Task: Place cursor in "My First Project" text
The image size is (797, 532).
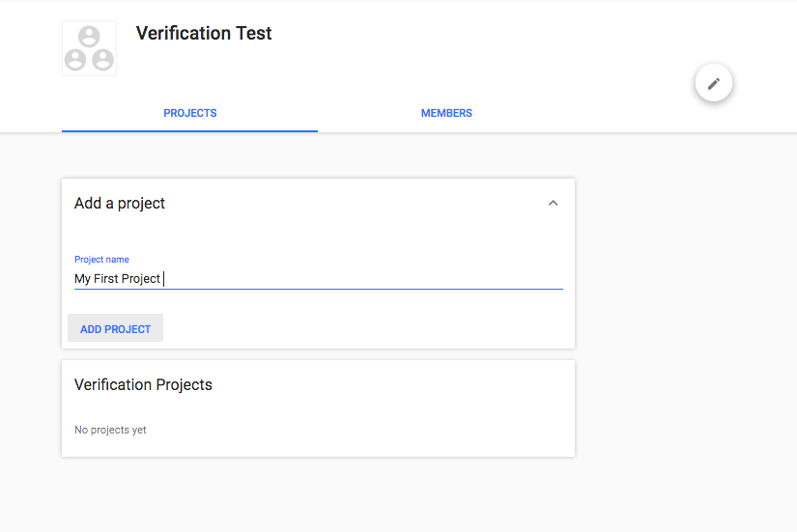Action: pos(118,279)
